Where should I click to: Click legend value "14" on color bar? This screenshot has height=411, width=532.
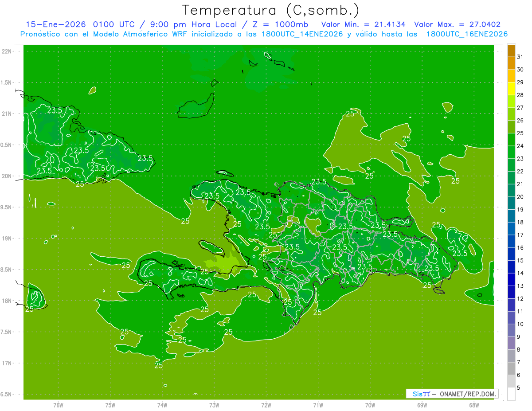pos(520,273)
